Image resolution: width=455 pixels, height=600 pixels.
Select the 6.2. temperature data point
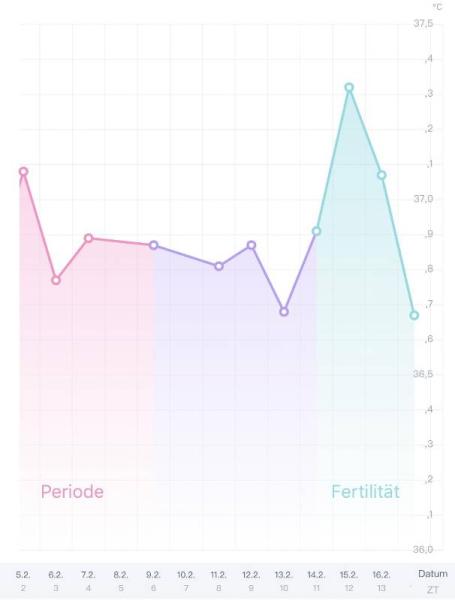[56, 280]
